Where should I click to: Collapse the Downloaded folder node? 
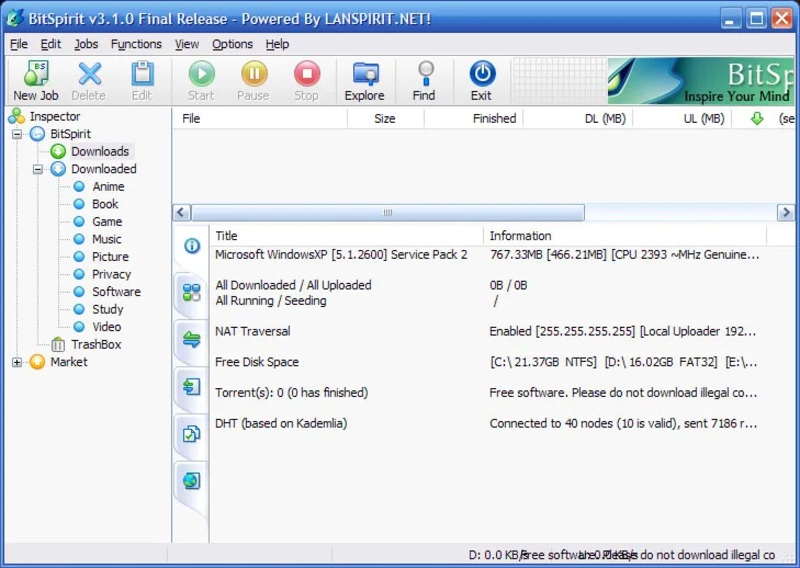(x=38, y=169)
